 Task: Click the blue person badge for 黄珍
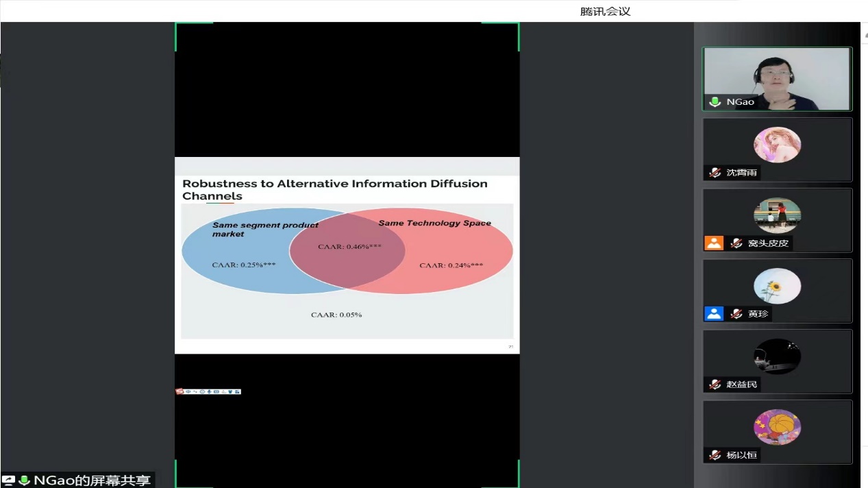click(714, 314)
